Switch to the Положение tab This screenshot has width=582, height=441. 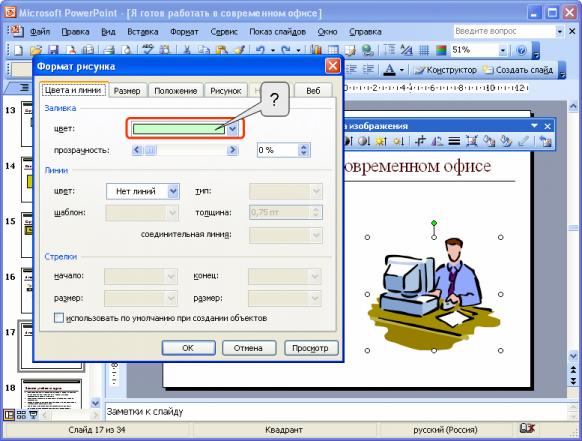click(x=176, y=91)
